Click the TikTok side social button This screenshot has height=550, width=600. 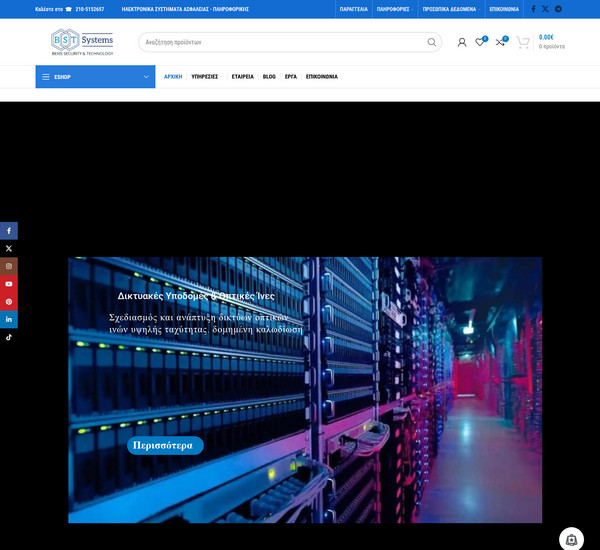9,337
